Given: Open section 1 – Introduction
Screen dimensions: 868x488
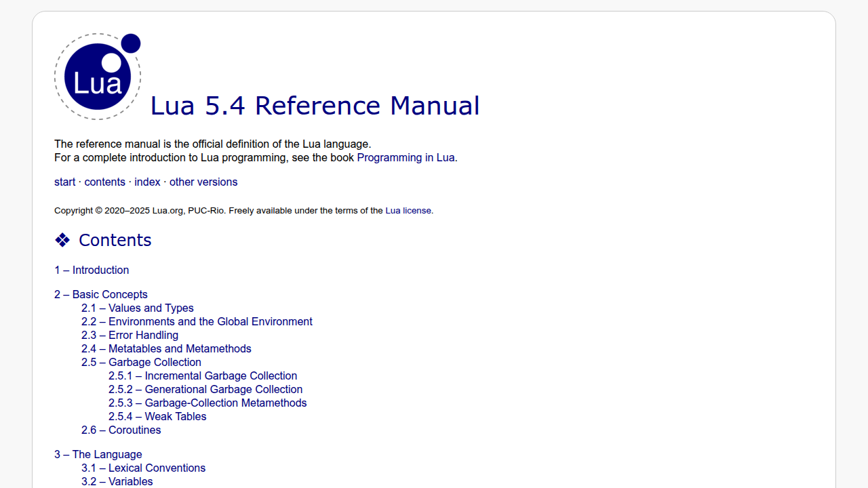Looking at the screenshot, I should 92,270.
